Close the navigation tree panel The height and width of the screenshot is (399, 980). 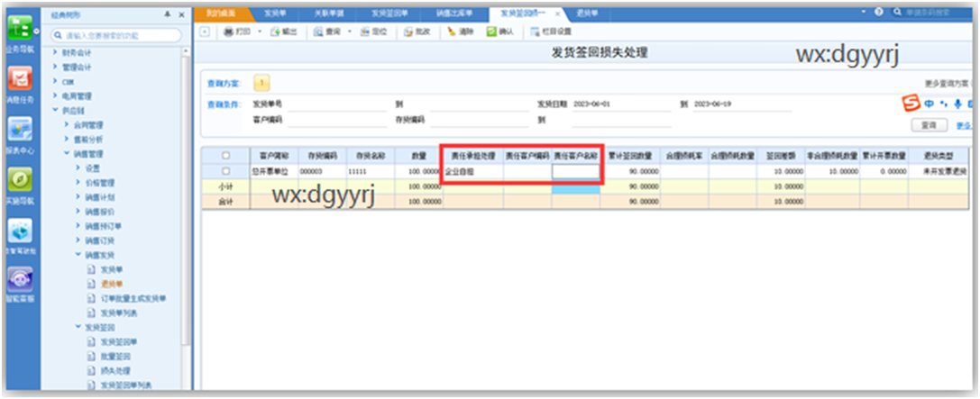click(x=181, y=14)
